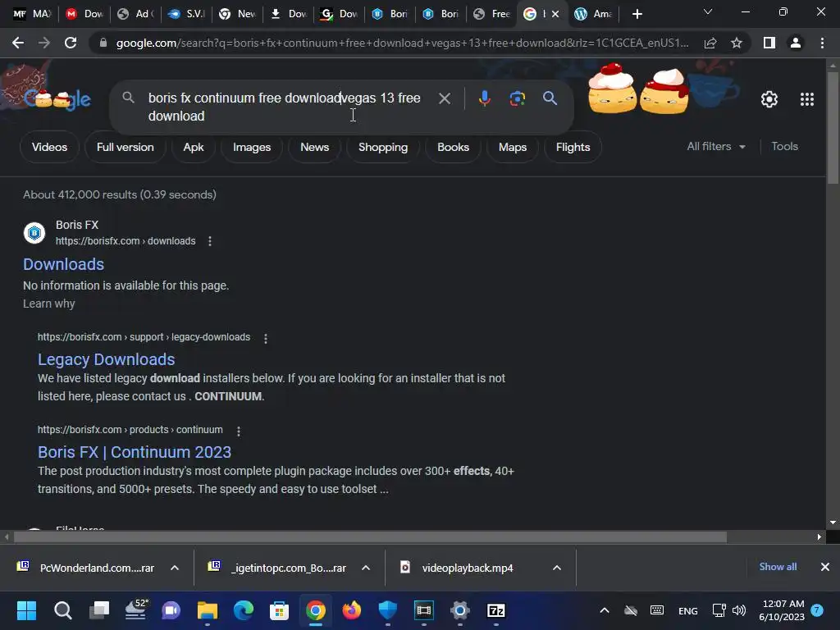Click the ENG language indicator
The width and height of the screenshot is (840, 630).
(x=688, y=610)
